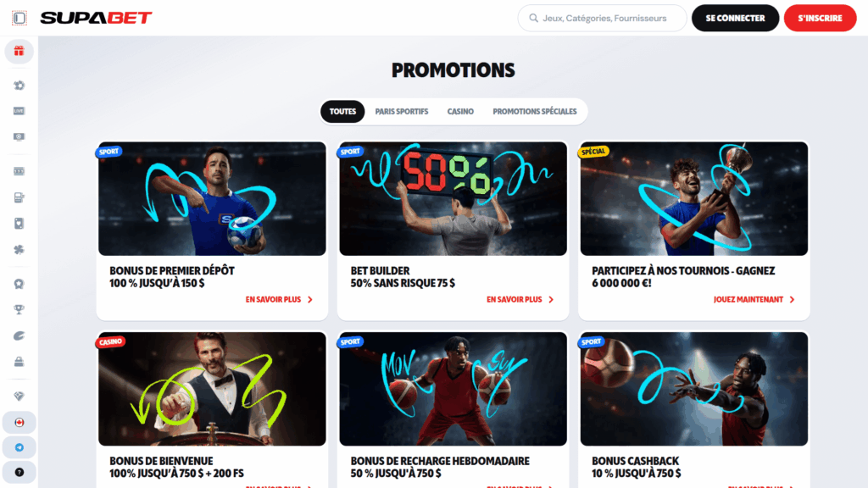Open the Bonus Cashback basketball image
The height and width of the screenshot is (488, 868).
click(693, 389)
